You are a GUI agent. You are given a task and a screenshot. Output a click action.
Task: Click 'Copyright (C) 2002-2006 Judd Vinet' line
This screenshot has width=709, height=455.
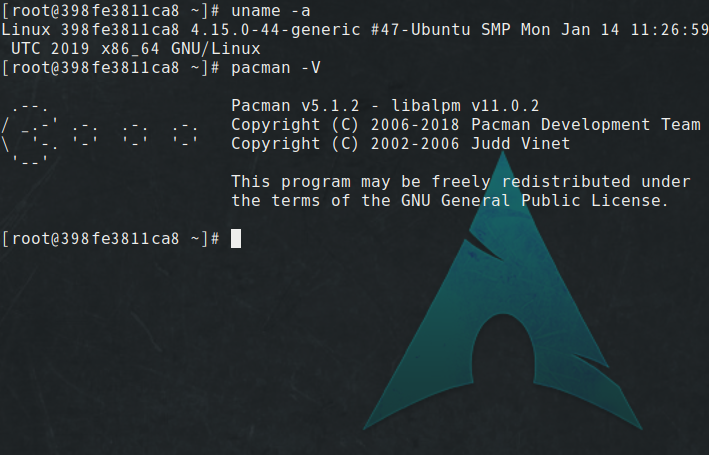[x=400, y=143]
